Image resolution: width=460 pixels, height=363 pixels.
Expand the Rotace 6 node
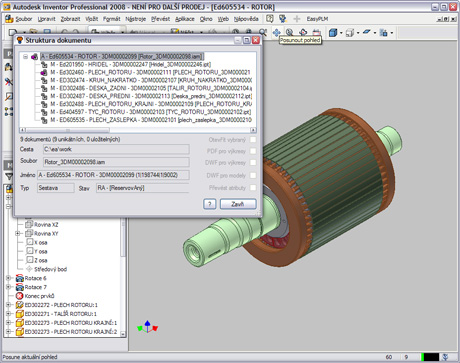point(8,278)
